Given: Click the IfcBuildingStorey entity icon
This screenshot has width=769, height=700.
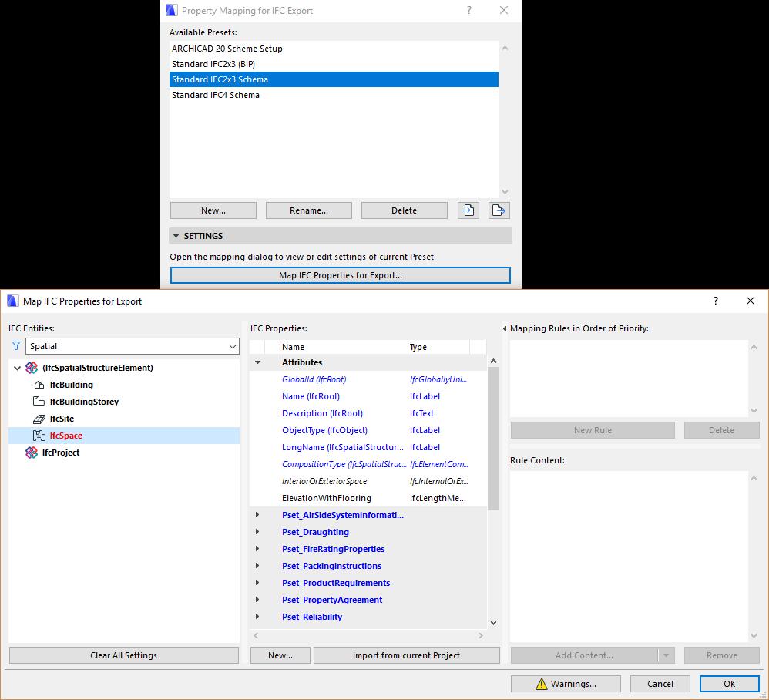Looking at the screenshot, I should click(x=39, y=401).
